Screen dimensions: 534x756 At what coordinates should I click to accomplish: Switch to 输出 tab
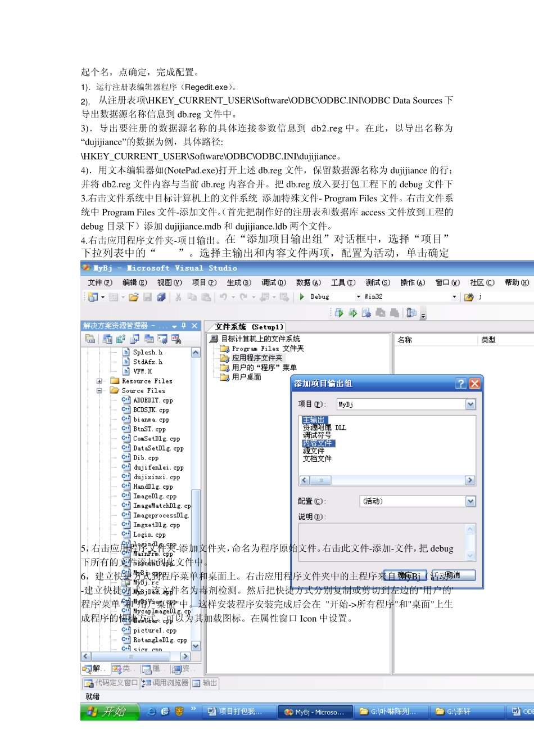coord(205,683)
